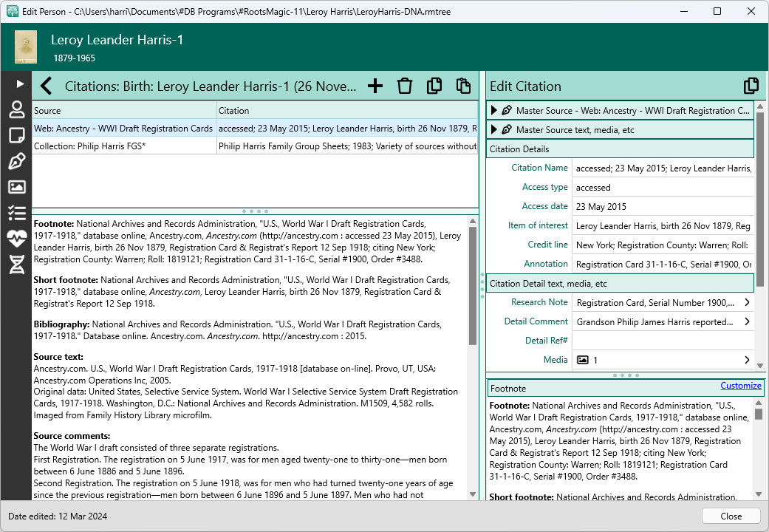Open the Tasks checklist icon in the sidebar

(17, 213)
